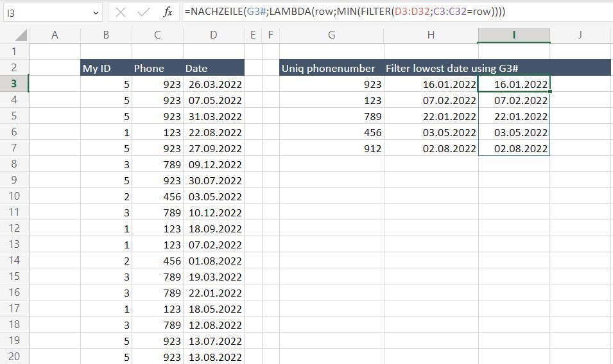Viewport: 613px width, 364px height.
Task: Click the 'Date' header cell
Action: click(x=214, y=67)
